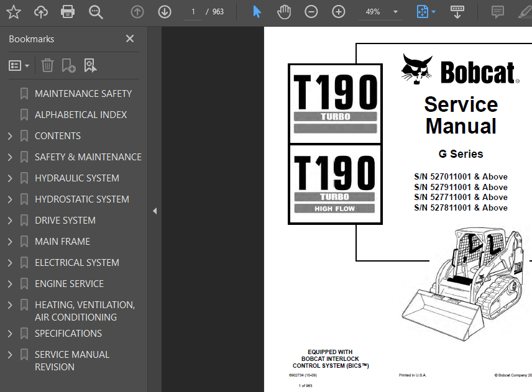Click the find current bookmark icon

pyautogui.click(x=90, y=65)
